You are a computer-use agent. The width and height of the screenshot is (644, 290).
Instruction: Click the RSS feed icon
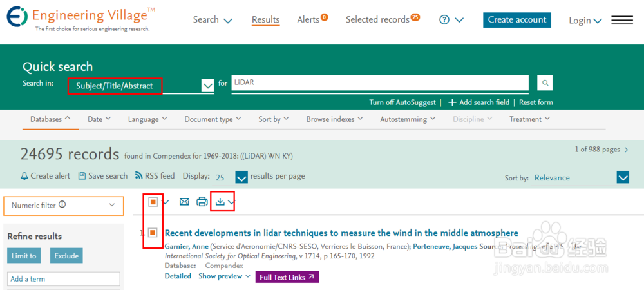coord(139,176)
